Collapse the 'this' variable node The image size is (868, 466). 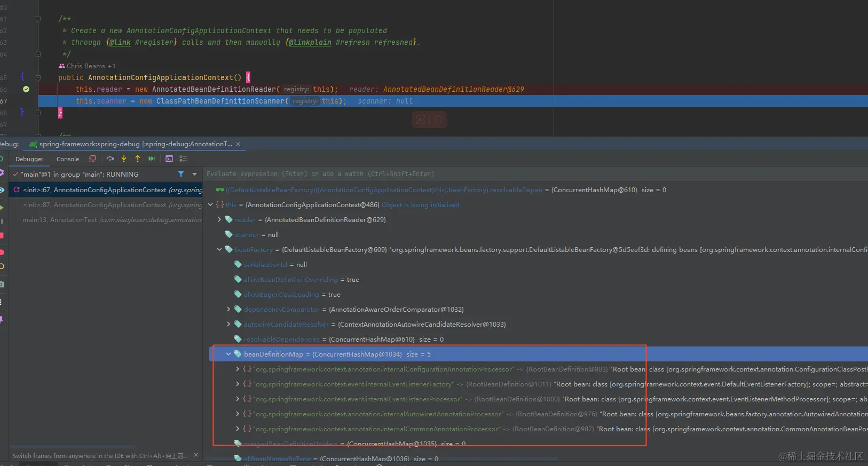210,204
